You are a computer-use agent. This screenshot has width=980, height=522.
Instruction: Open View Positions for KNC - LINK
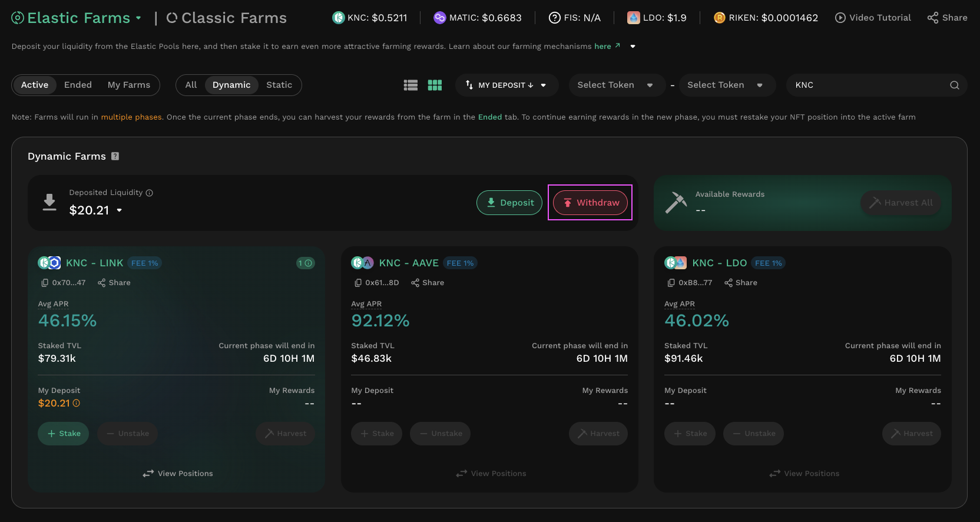177,474
